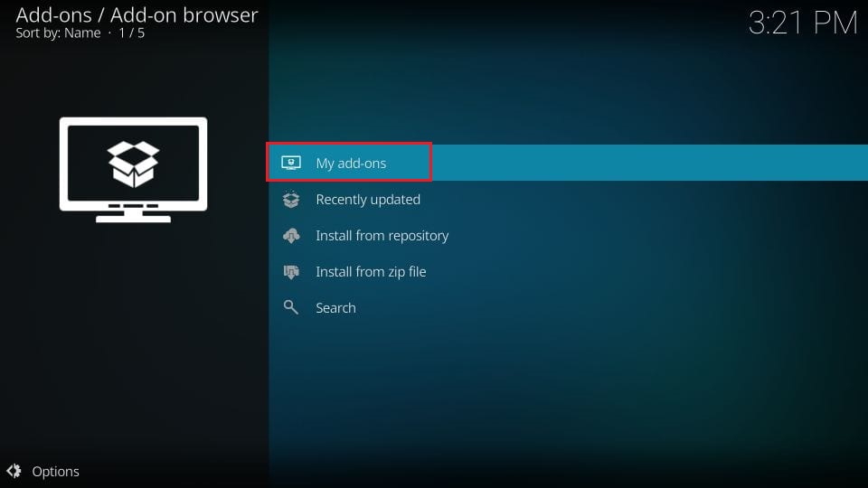This screenshot has width=868, height=488.
Task: Click the Sort by: Name label
Action: click(58, 33)
